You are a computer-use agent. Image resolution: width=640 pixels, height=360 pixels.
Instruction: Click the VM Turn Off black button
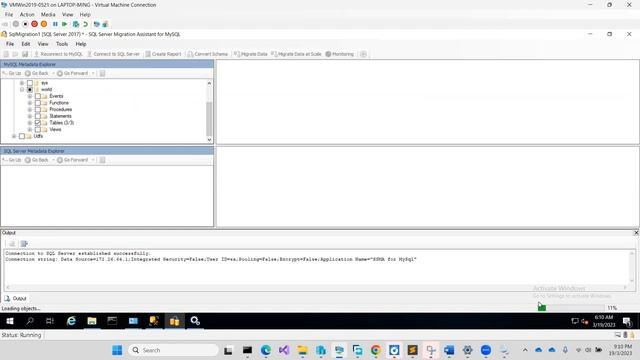pos(25,24)
